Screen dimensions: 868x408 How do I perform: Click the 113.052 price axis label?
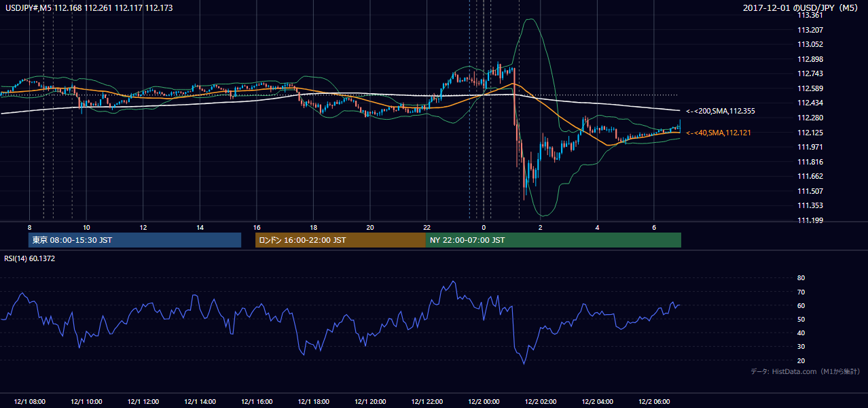[x=810, y=44]
